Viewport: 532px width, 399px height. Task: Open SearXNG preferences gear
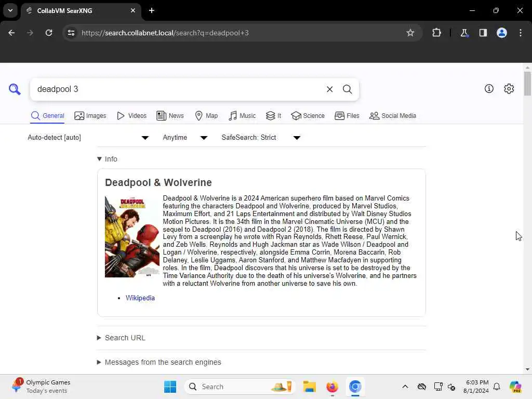pyautogui.click(x=509, y=89)
